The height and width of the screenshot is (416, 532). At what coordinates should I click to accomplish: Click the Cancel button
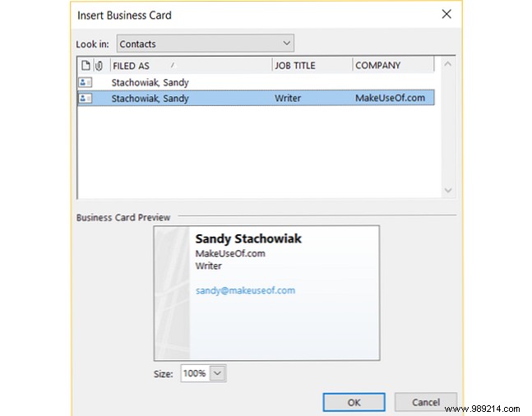(426, 402)
